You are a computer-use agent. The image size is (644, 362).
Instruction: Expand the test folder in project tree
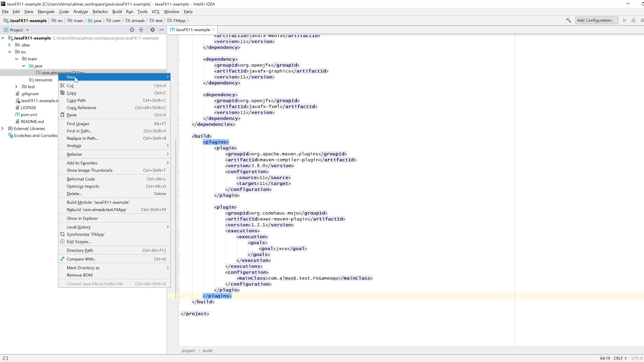(x=17, y=86)
